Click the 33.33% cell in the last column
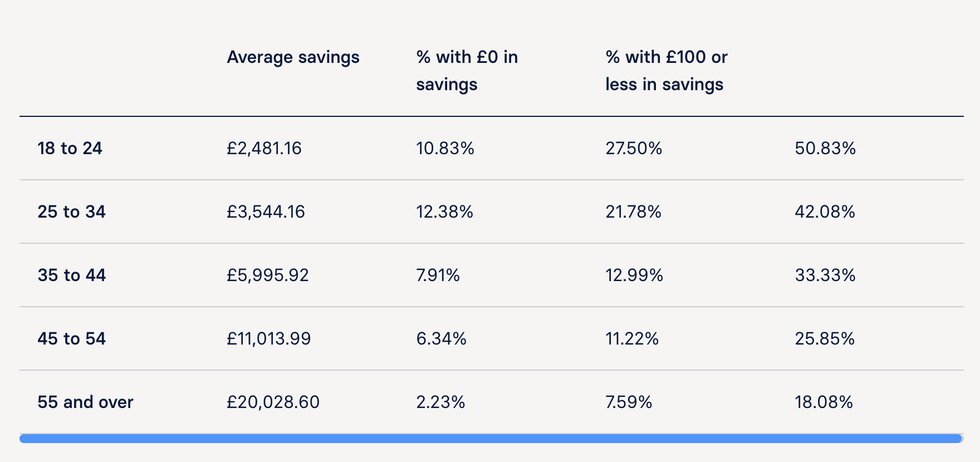980x462 pixels. (825, 276)
